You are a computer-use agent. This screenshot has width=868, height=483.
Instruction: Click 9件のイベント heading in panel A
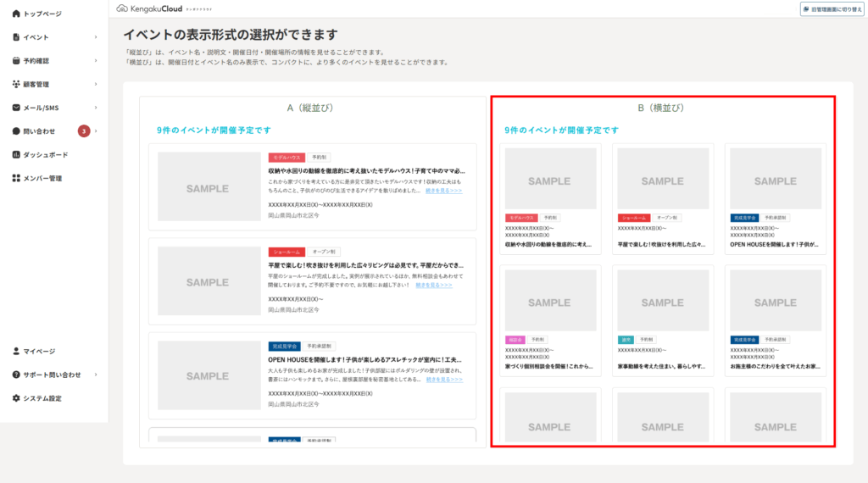214,130
